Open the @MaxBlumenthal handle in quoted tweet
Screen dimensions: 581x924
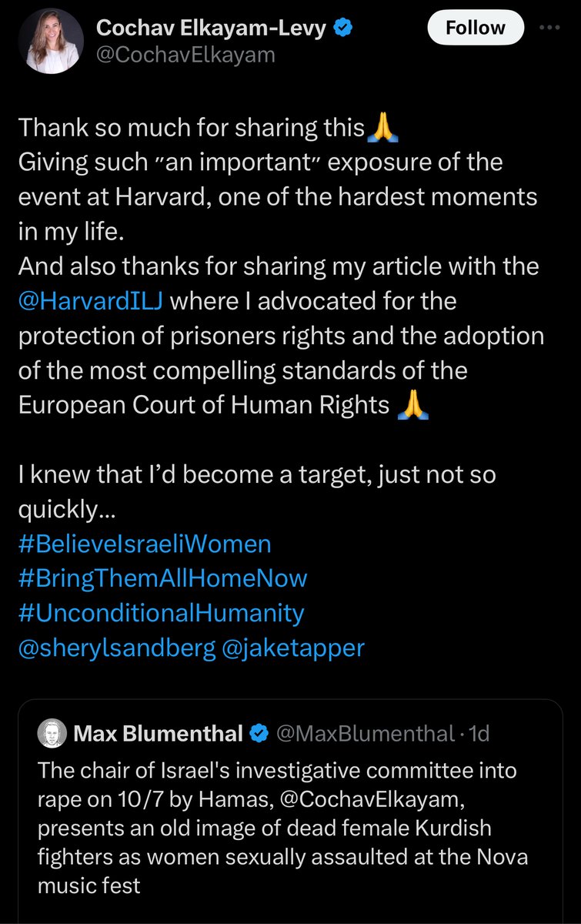(x=364, y=734)
